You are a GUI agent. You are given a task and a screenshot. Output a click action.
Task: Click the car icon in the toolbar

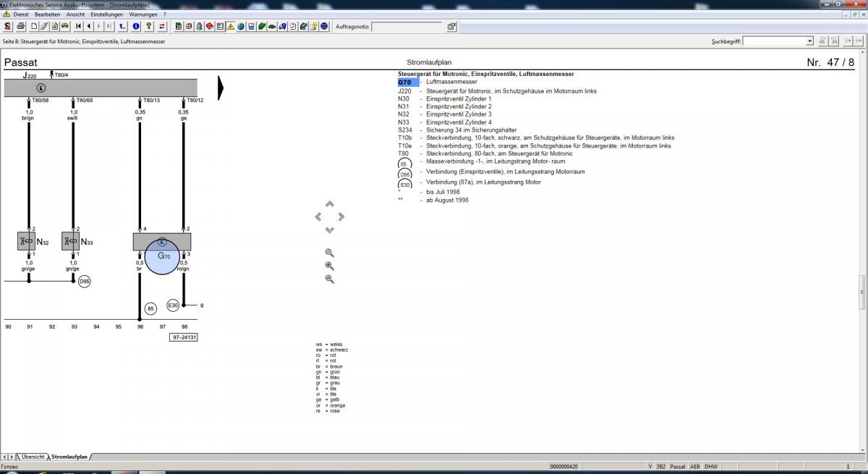tap(65, 27)
